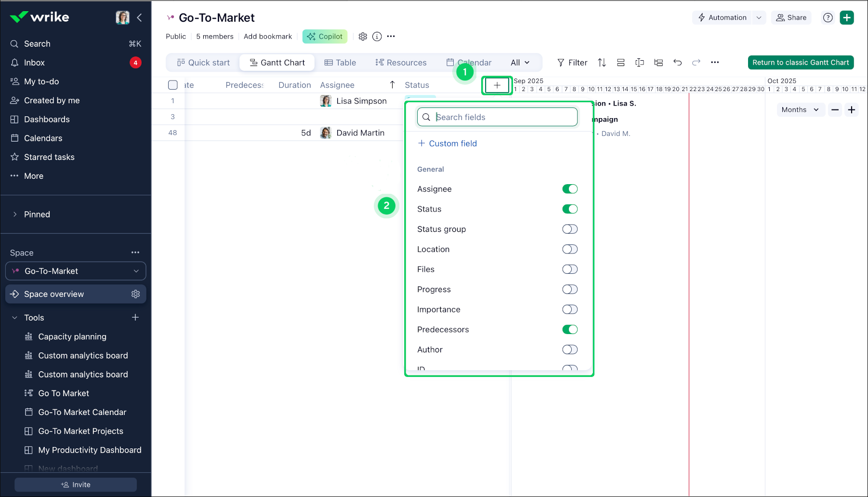Open the All tasks filter dropdown

coord(519,62)
